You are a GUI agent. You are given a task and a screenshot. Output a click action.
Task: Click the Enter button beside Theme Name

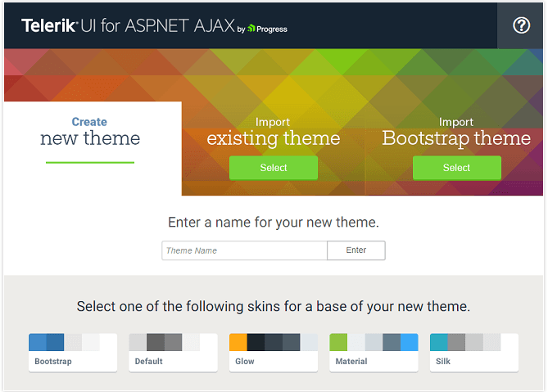356,250
